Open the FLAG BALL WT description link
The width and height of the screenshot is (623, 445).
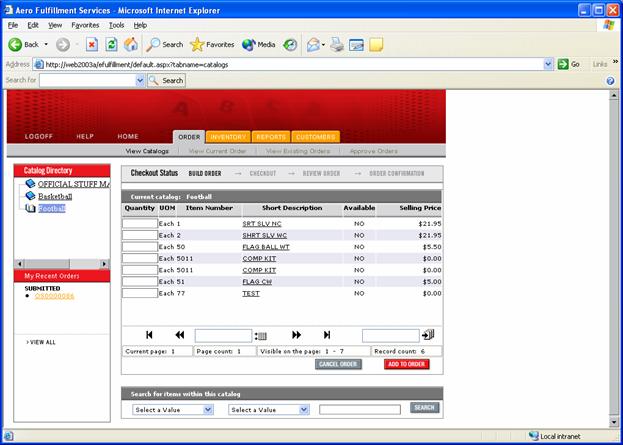click(x=266, y=247)
